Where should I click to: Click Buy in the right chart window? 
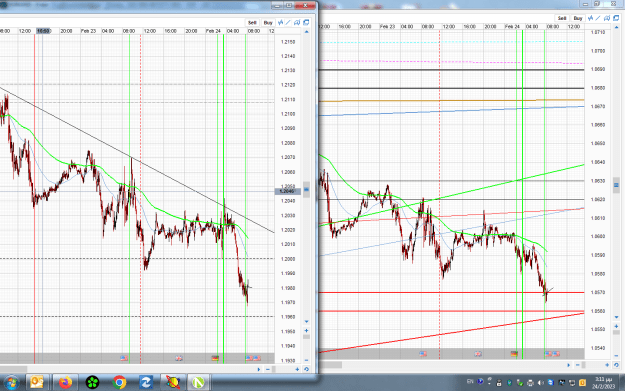(578, 18)
